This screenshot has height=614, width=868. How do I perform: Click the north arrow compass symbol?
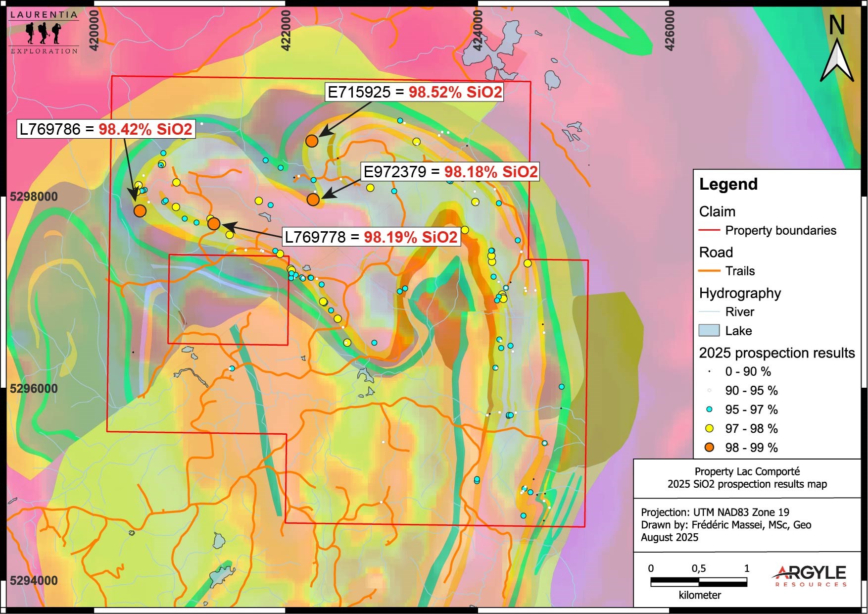(836, 50)
